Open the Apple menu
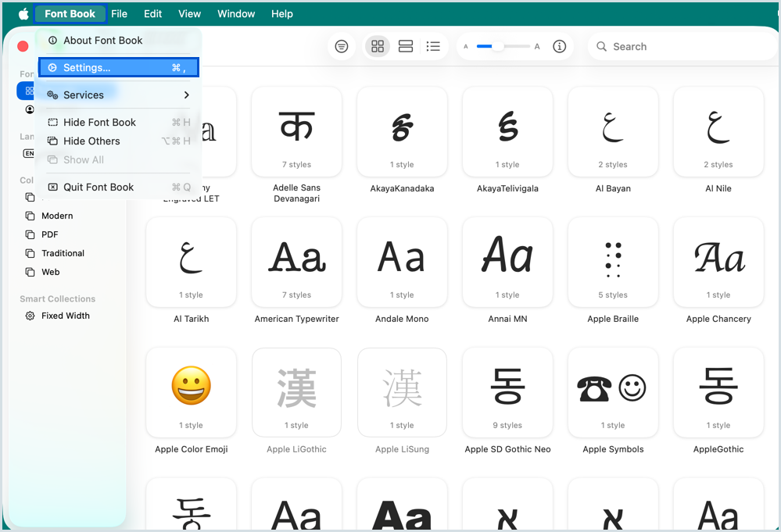Viewport: 781px width, 532px height. point(21,13)
